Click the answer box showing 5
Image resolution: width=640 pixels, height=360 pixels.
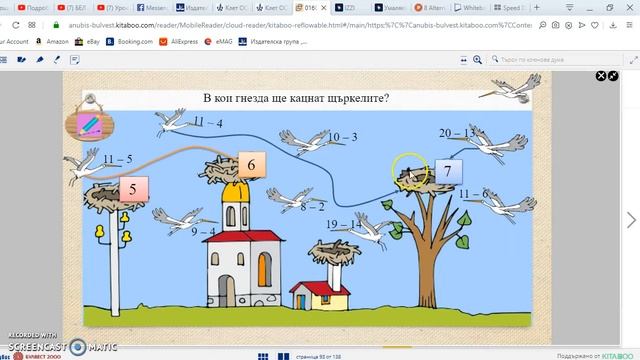[x=133, y=189]
